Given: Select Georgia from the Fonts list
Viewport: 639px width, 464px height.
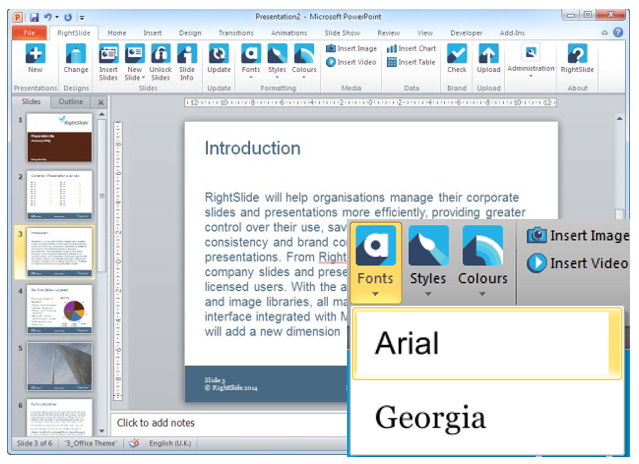Looking at the screenshot, I should [x=487, y=418].
